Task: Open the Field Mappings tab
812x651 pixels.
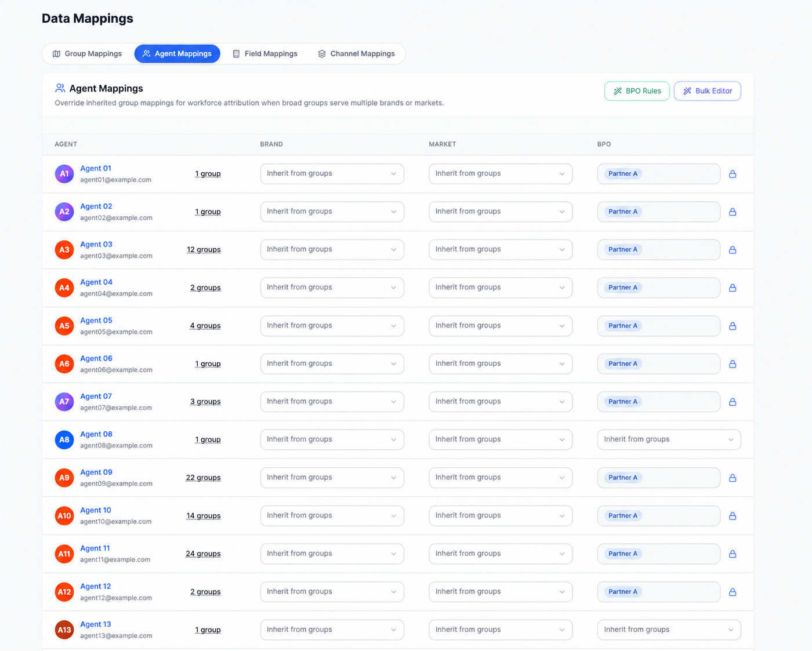Action: pos(265,54)
